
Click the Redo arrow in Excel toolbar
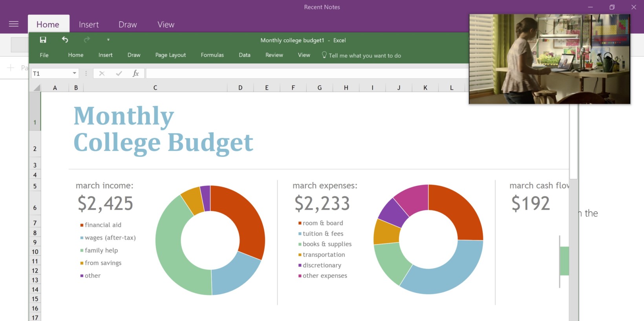[87, 40]
